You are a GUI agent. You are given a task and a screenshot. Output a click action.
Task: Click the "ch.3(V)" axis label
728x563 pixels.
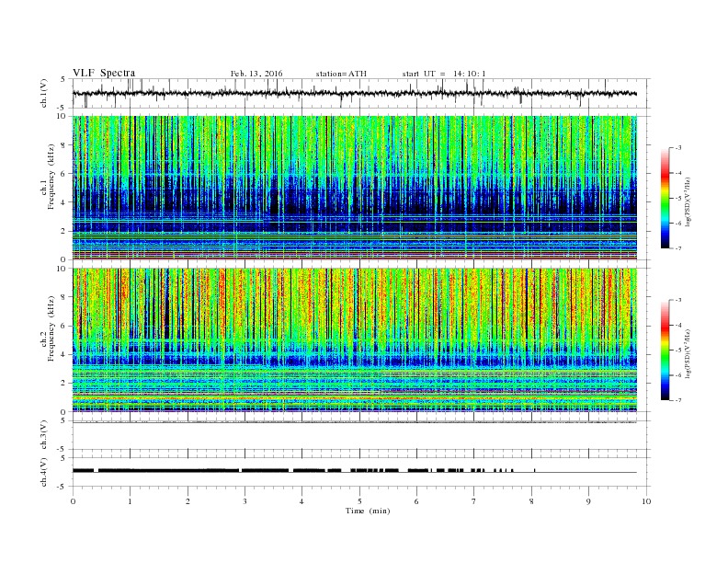(x=43, y=435)
